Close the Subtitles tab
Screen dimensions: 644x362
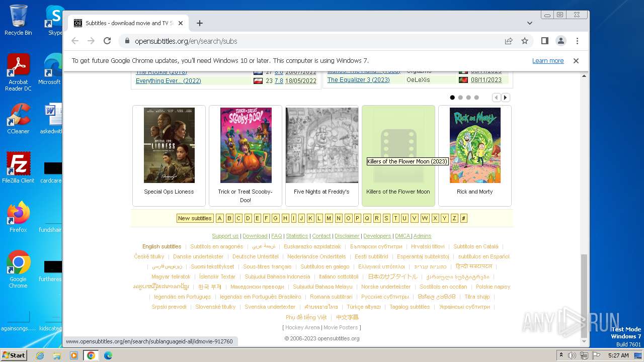181,23
